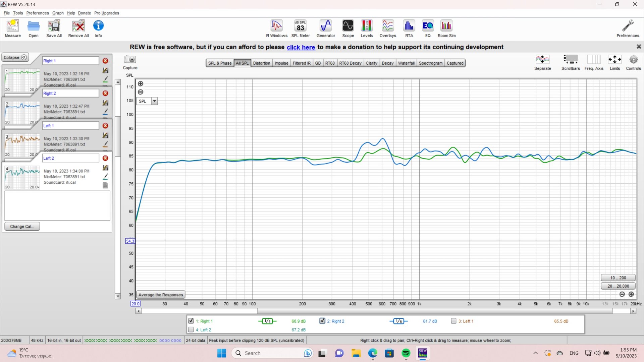
Task: Open graph Limits settings
Action: [614, 62]
